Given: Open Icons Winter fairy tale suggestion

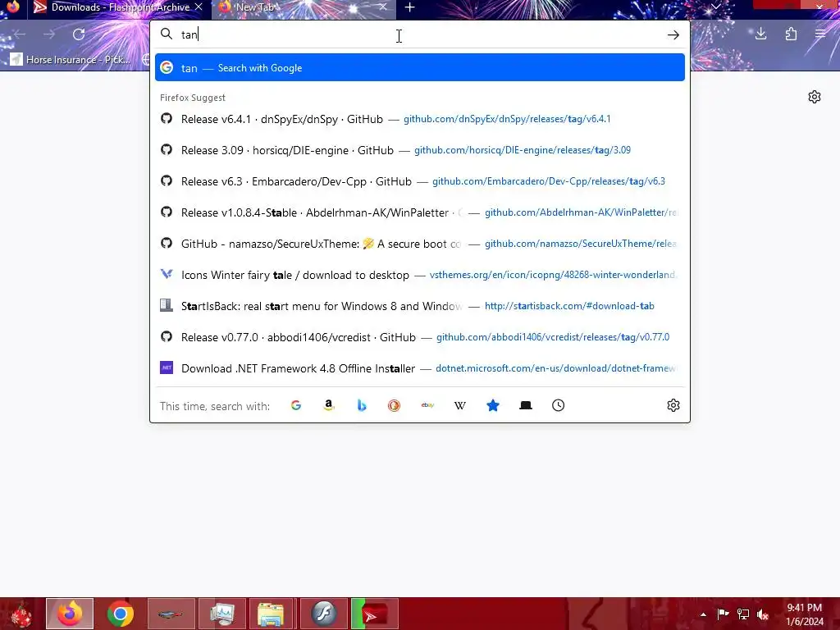Looking at the screenshot, I should tap(420, 275).
